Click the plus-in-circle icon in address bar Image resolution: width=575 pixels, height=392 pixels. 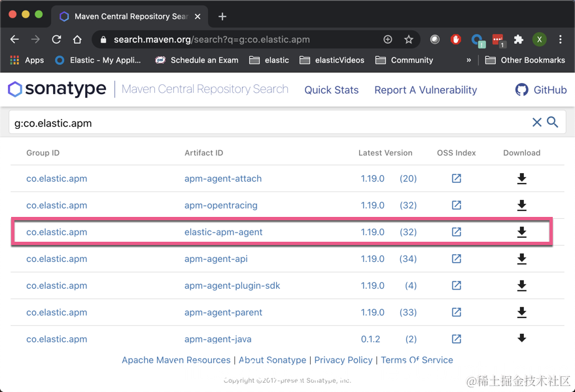(x=388, y=39)
